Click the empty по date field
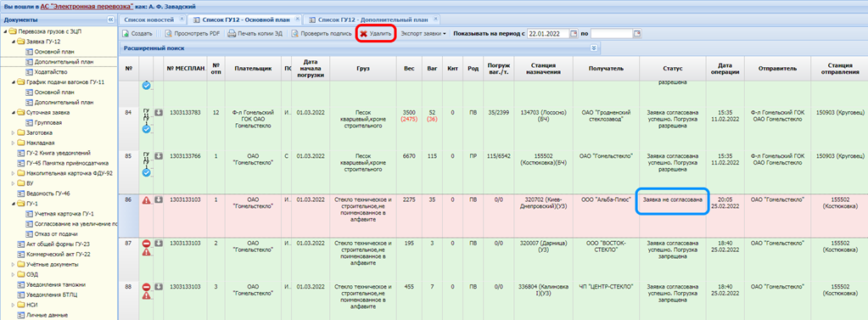 point(612,34)
